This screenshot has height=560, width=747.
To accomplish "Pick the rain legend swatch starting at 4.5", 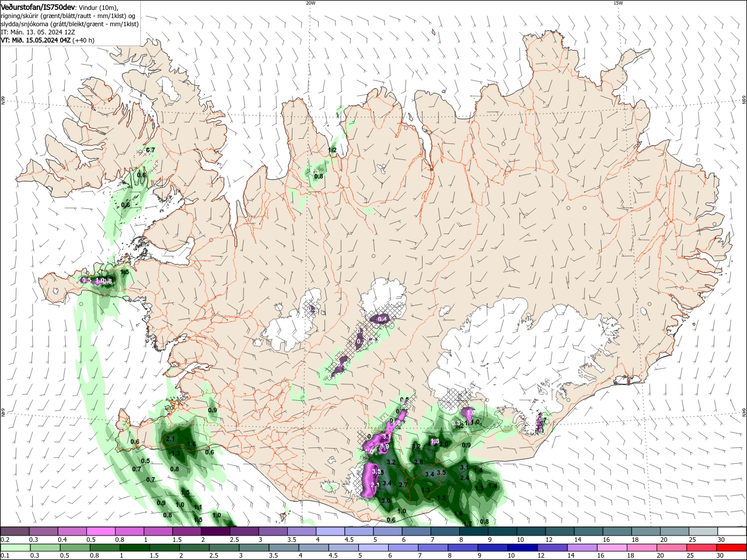I will point(343,548).
